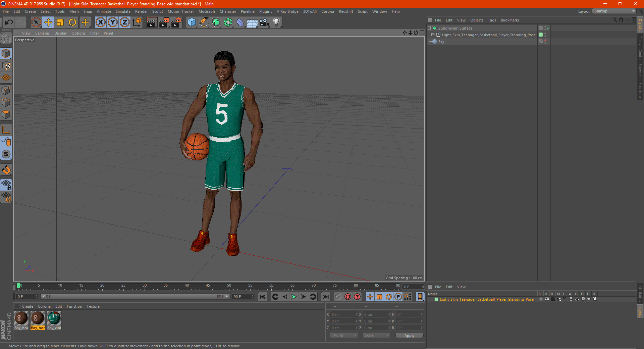
Task: Open material manager Texture menu
Action: coord(93,306)
